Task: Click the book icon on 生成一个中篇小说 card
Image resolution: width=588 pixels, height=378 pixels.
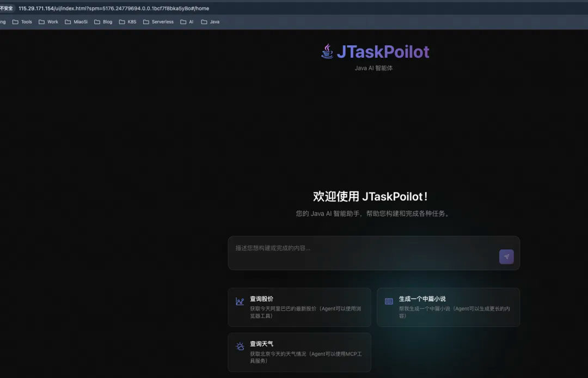Action: (x=388, y=301)
